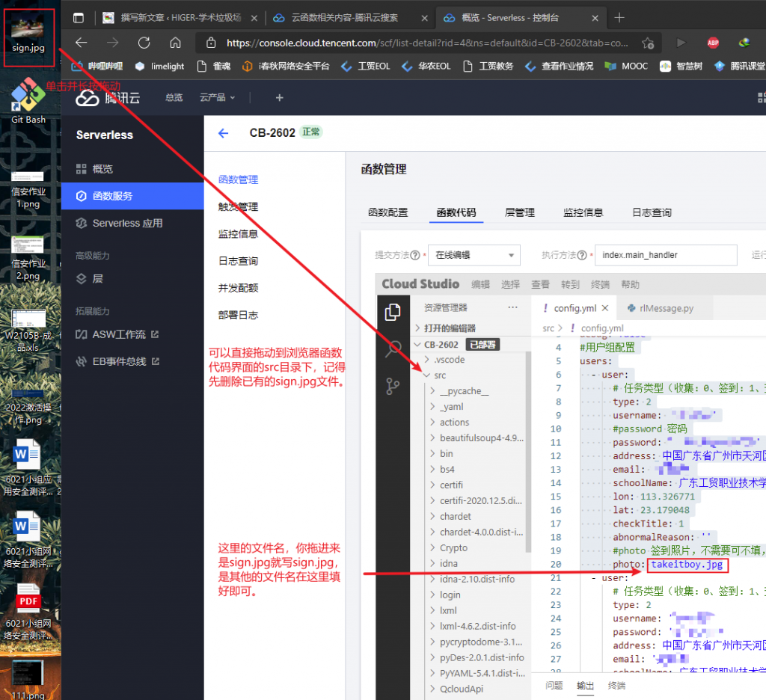
Task: Open the 哔哩哔哩 bookmark
Action: pyautogui.click(x=96, y=66)
